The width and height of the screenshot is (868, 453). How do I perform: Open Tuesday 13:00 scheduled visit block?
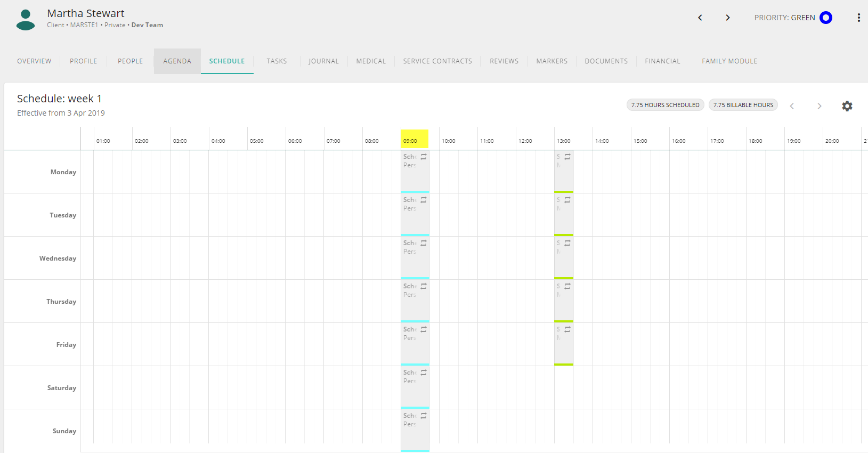tap(564, 215)
